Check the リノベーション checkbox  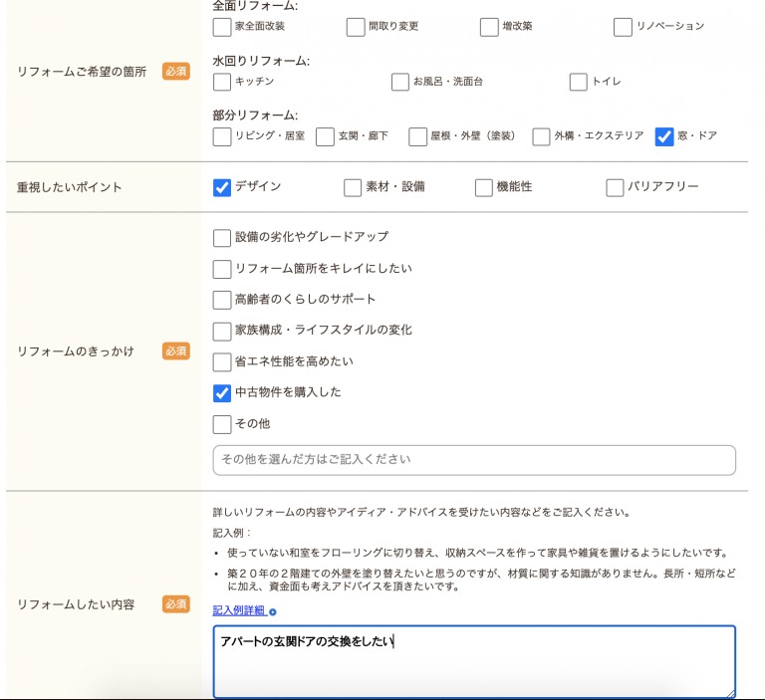pyautogui.click(x=623, y=27)
